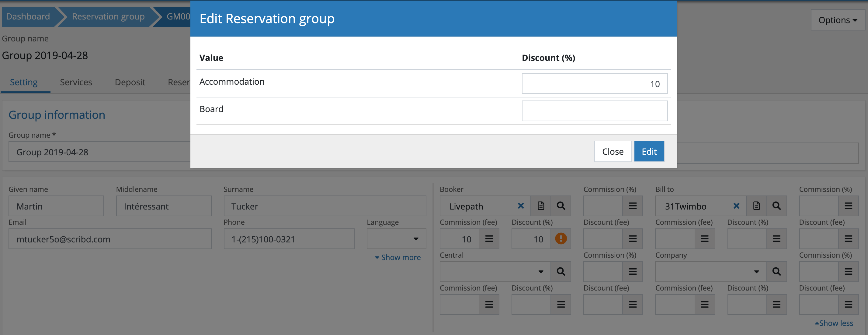The width and height of the screenshot is (868, 335).
Task: Open the Bill to document icon
Action: click(756, 206)
